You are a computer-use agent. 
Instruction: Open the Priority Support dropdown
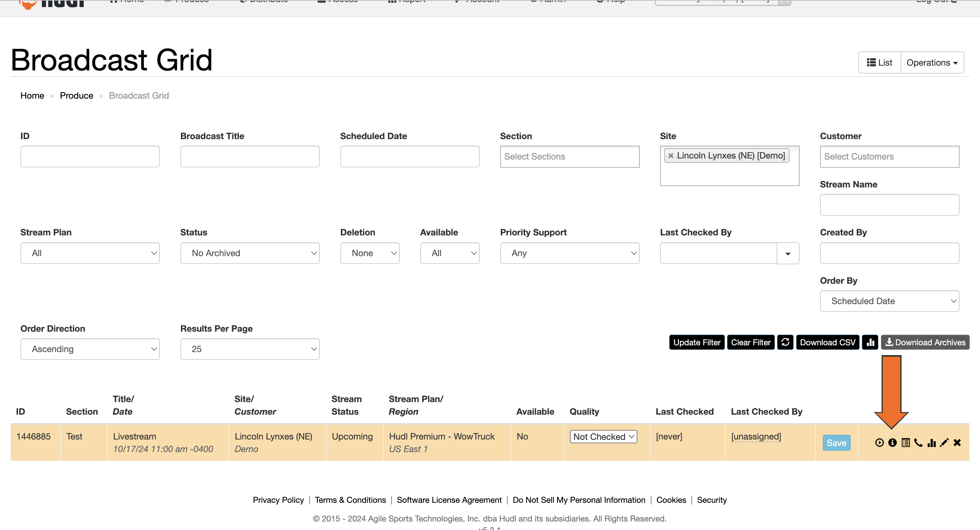coord(570,253)
